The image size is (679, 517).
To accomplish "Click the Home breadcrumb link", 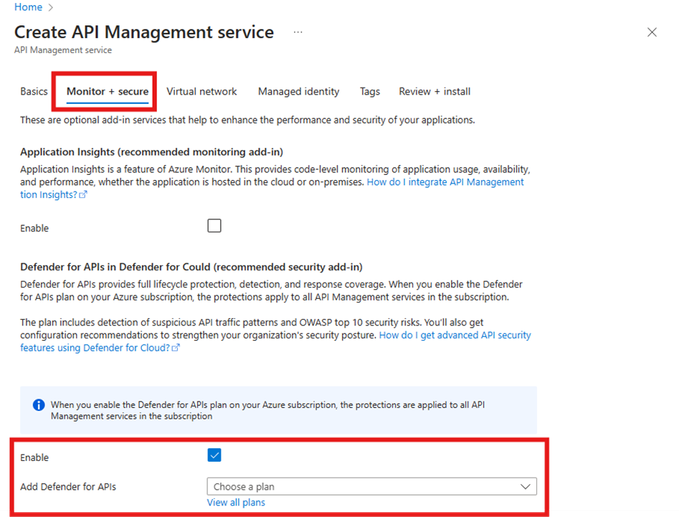I will pyautogui.click(x=28, y=7).
